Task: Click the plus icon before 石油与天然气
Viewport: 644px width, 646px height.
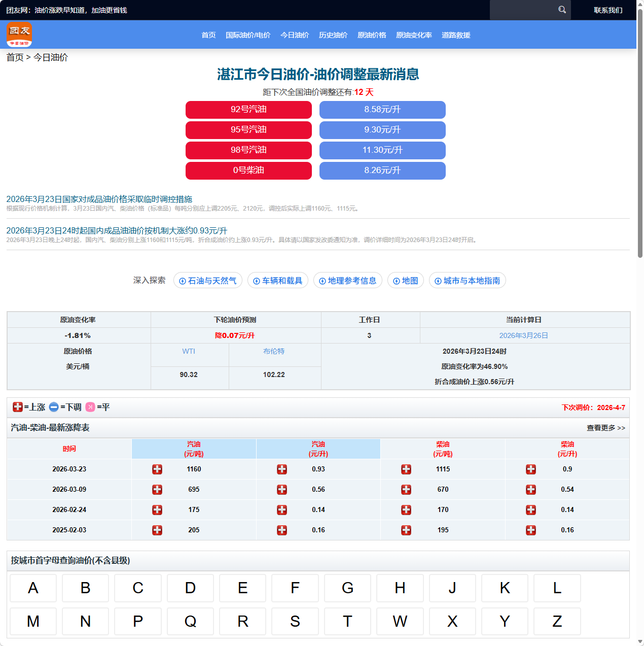Action: [182, 280]
